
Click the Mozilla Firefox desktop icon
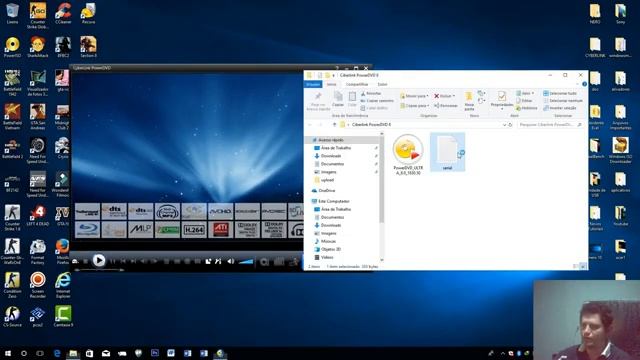[62, 252]
